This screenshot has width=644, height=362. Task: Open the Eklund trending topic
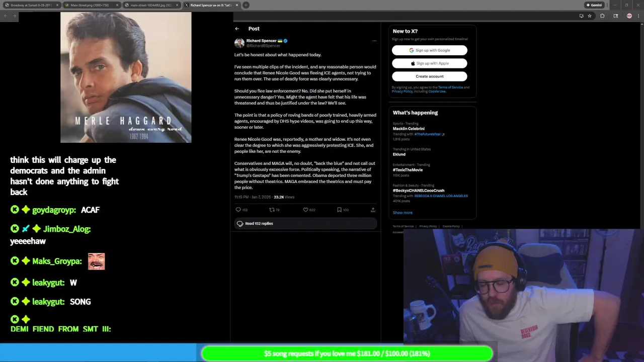pos(399,154)
